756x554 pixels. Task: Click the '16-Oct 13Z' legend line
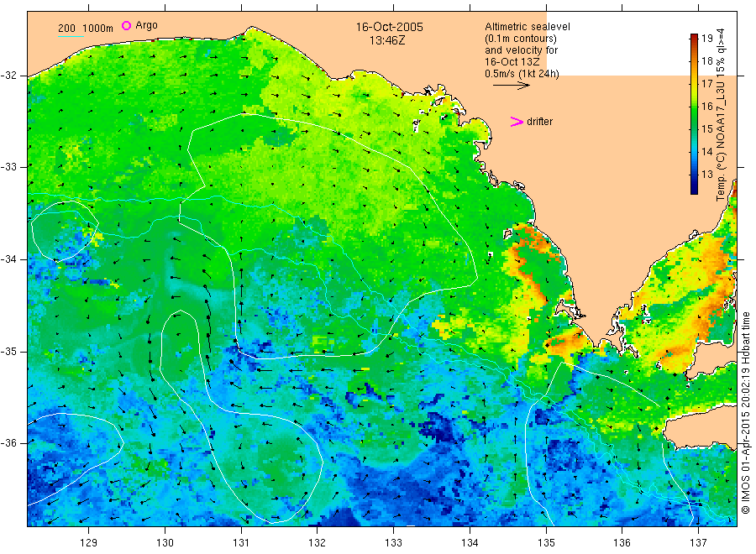coord(512,62)
